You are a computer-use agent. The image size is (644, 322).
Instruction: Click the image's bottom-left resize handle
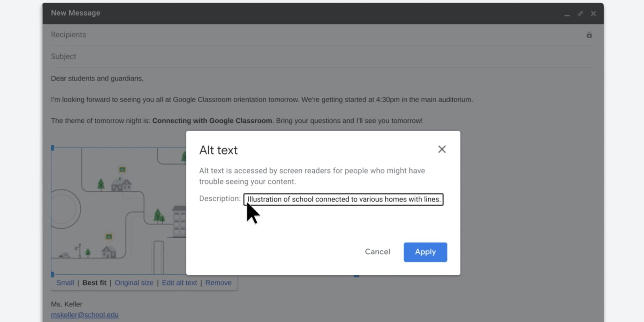(x=52, y=275)
